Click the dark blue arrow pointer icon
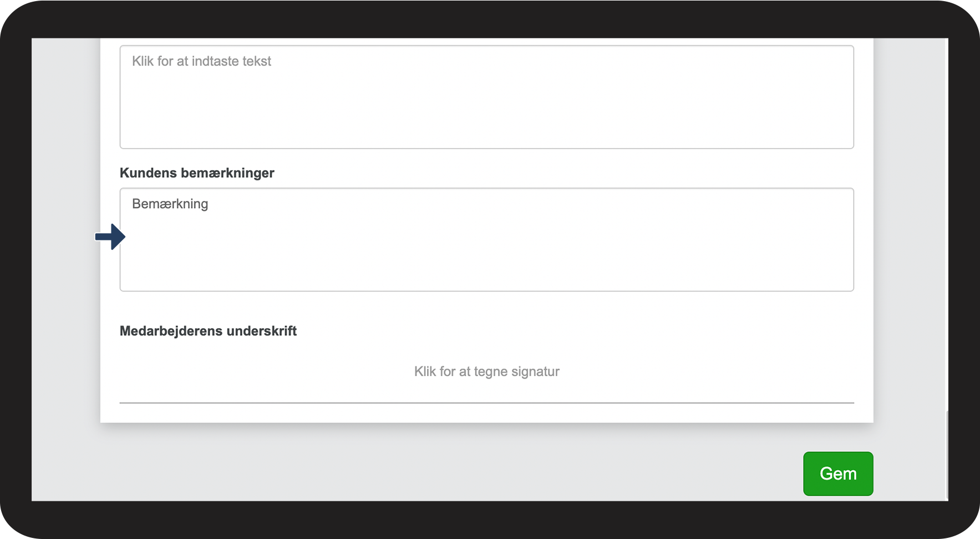 pos(110,237)
